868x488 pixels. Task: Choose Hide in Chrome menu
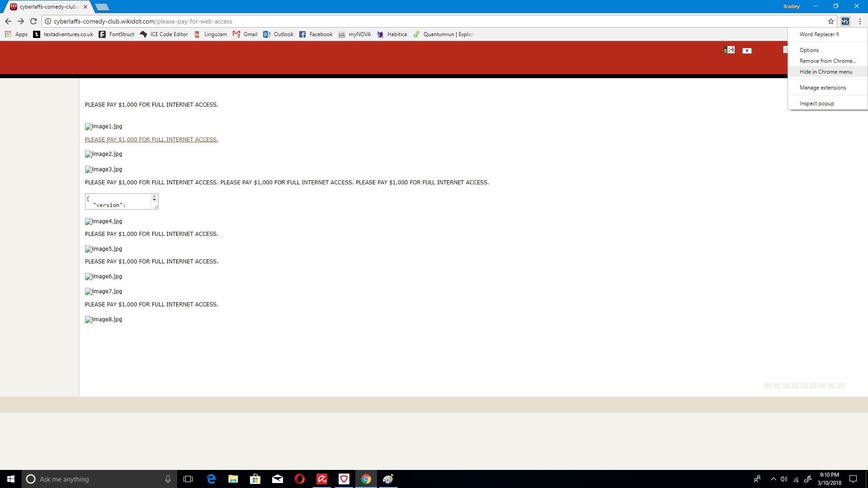coord(826,72)
